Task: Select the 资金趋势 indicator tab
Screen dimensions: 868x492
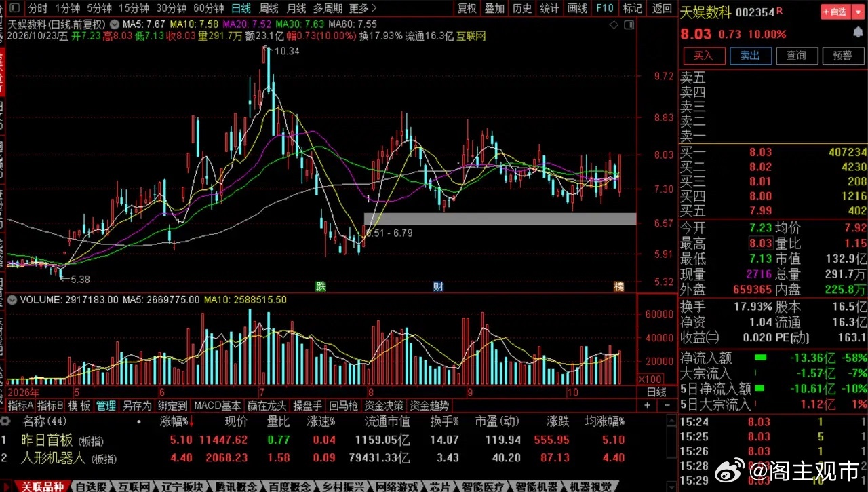Action: click(430, 406)
